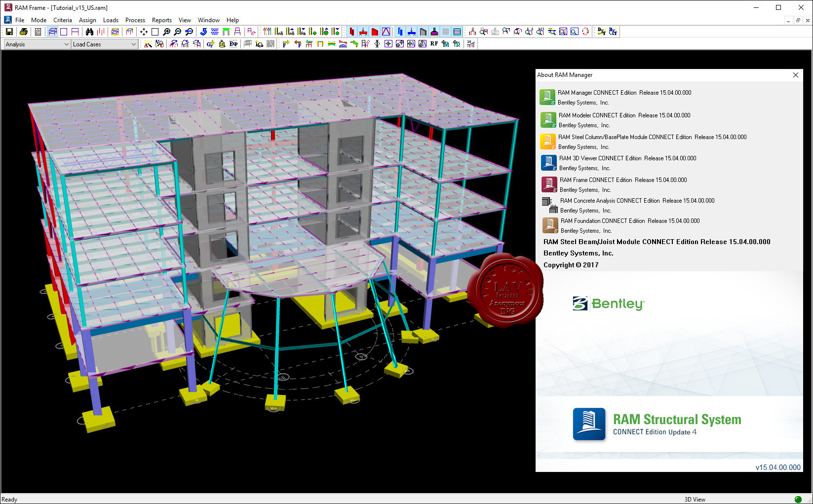Click the red circular arrows 1-2 icon
The image size is (813, 504).
585,32
